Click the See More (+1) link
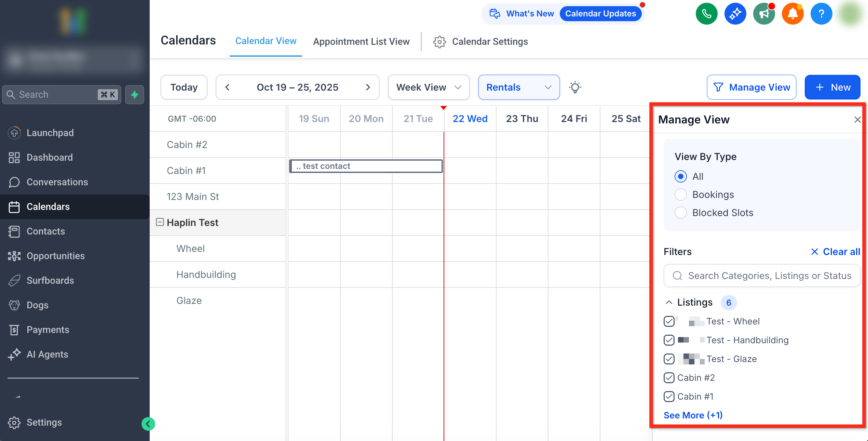 pos(693,415)
